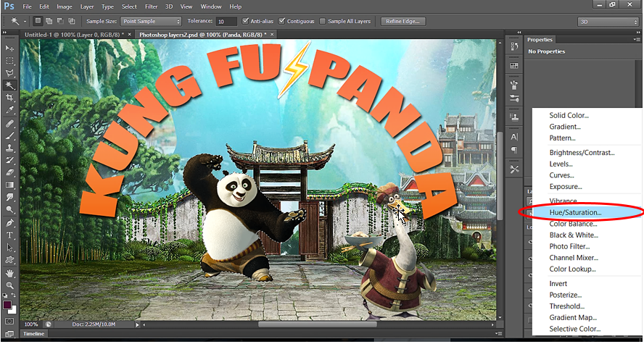Open the Filter menu

click(x=151, y=7)
